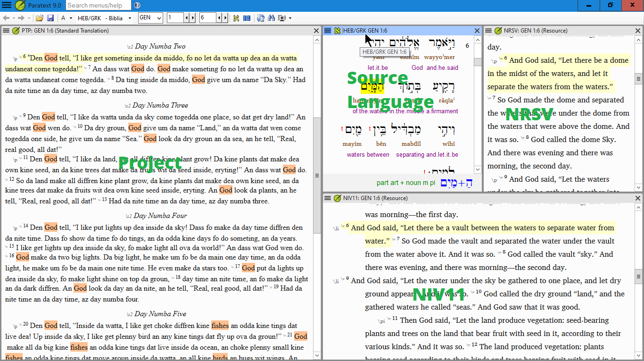Open the letter A dropdown in toolbar
Image resolution: width=644 pixels, height=361 pixels.
[x=66, y=18]
